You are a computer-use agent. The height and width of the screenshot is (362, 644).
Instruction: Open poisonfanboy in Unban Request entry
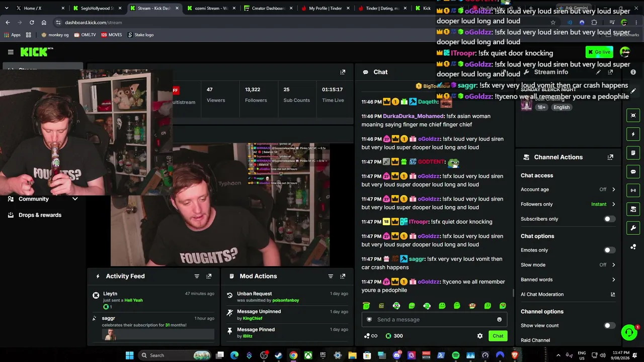coord(286,300)
